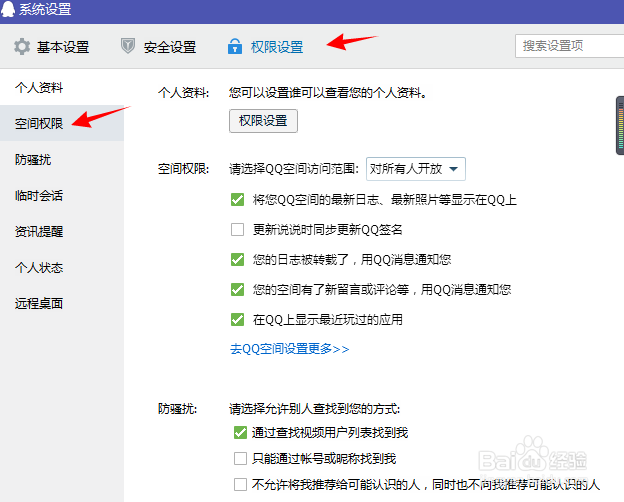Click the vertical scrollbar thumb on right edge

pos(620,125)
